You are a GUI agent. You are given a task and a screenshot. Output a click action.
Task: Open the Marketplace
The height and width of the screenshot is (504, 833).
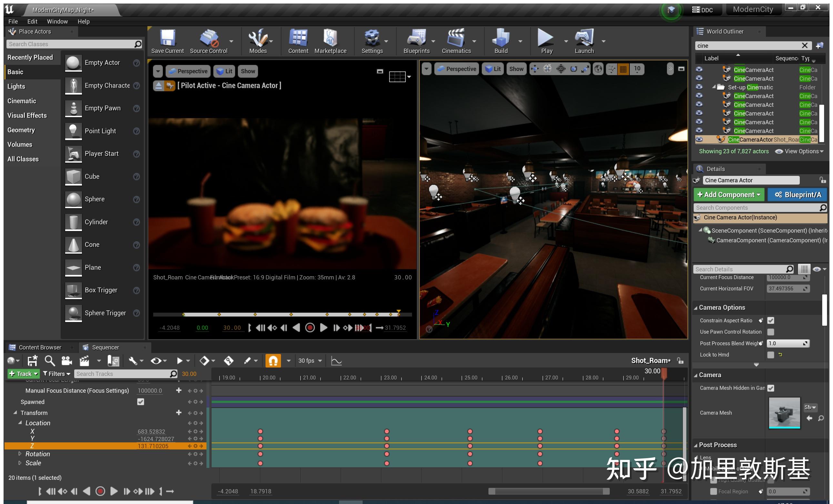tap(330, 41)
